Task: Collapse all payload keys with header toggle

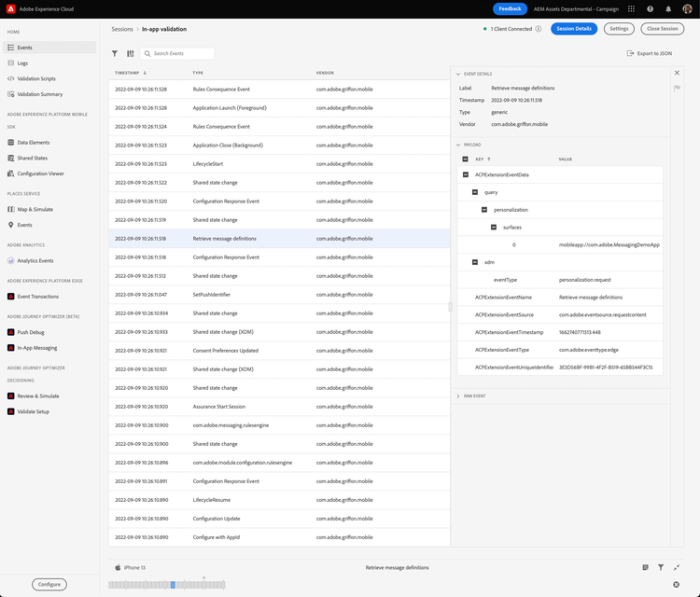Action: (x=465, y=159)
